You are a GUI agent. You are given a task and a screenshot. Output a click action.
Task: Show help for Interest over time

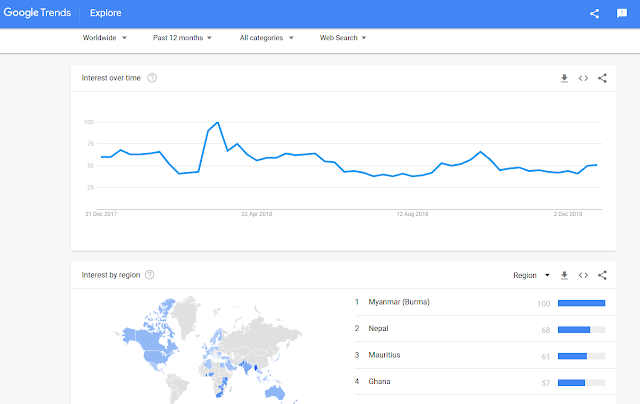(x=152, y=78)
